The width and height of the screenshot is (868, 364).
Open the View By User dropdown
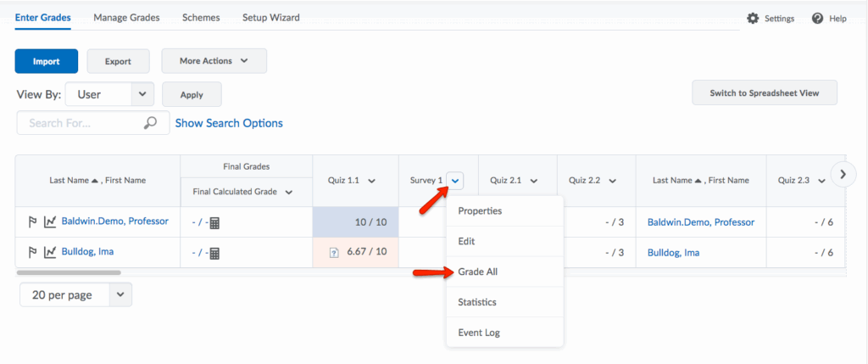[109, 94]
